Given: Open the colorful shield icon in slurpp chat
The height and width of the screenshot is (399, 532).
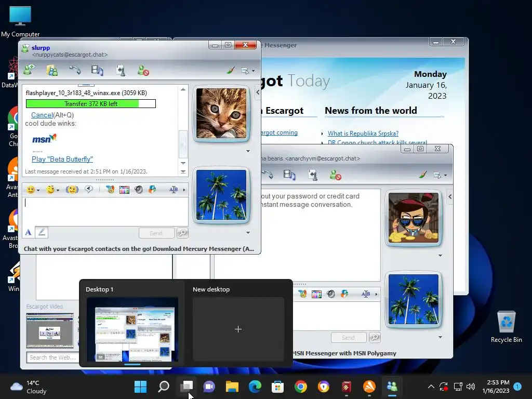Looking at the screenshot, I should [152, 189].
